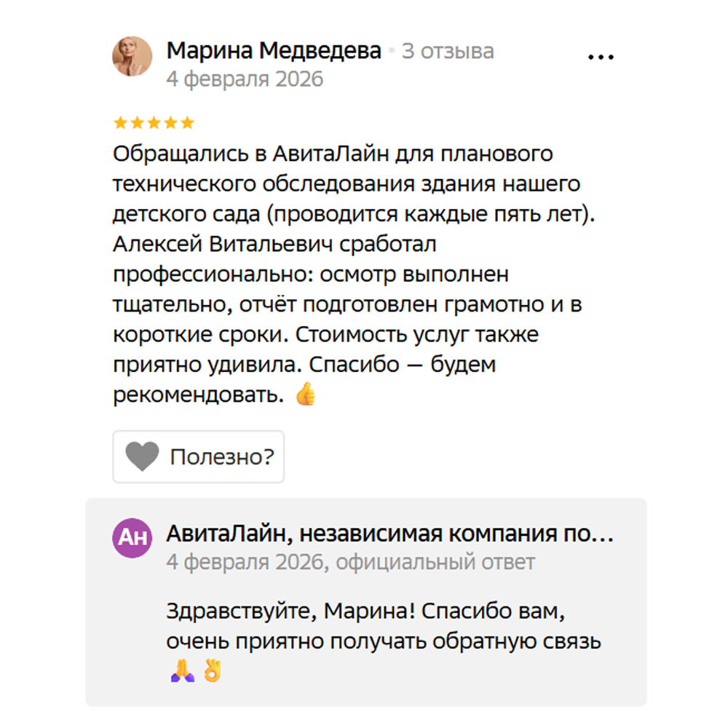
Task: Click the reply text "Здравствуйте, Марина!"
Action: (364, 612)
